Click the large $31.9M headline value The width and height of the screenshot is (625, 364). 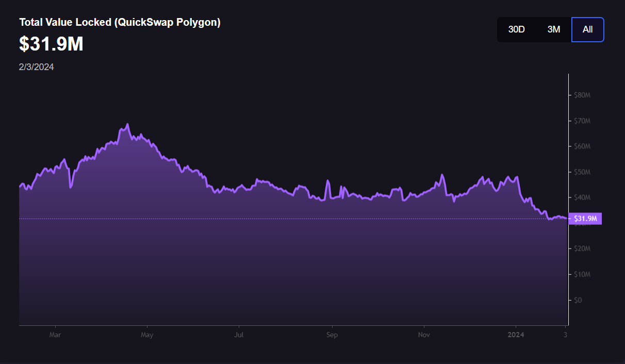click(51, 44)
